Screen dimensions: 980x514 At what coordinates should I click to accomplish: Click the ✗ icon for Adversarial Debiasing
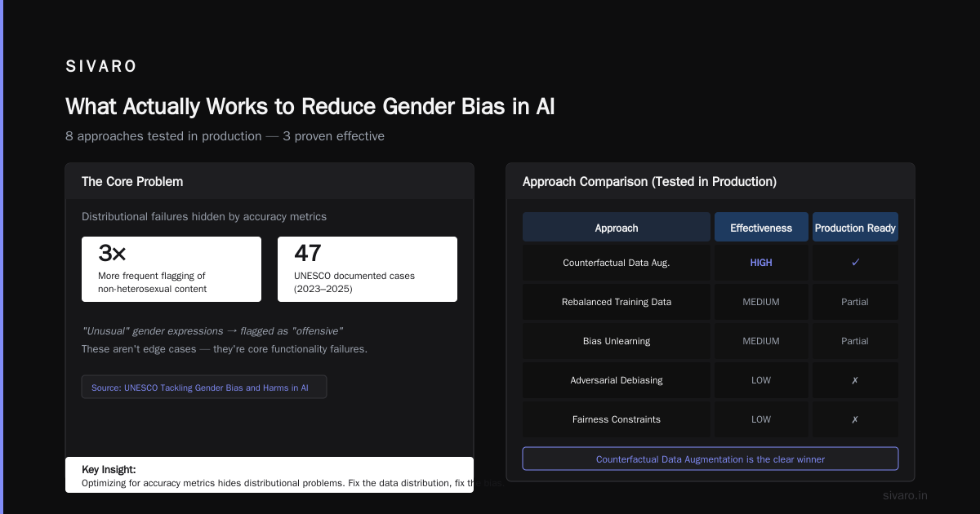pos(855,380)
